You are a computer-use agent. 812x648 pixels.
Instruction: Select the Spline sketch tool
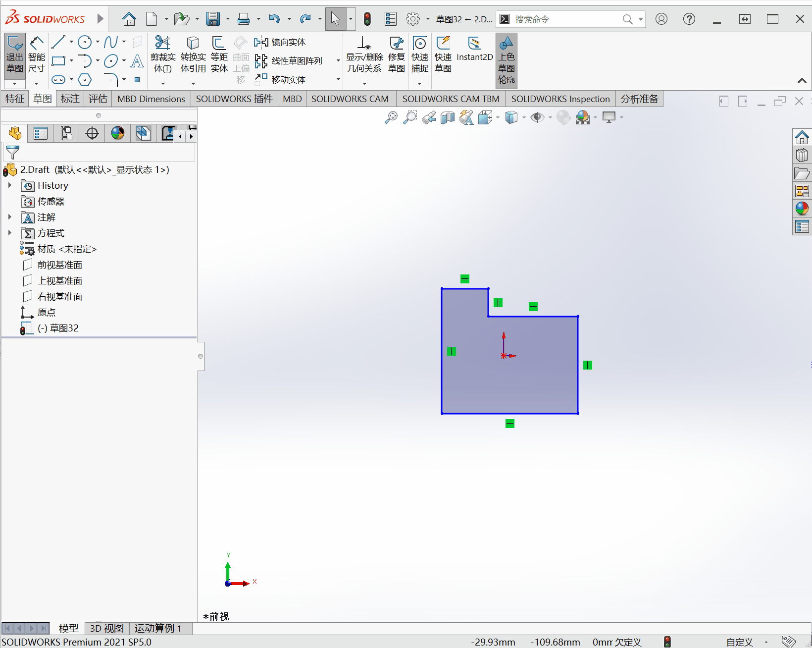coord(110,42)
